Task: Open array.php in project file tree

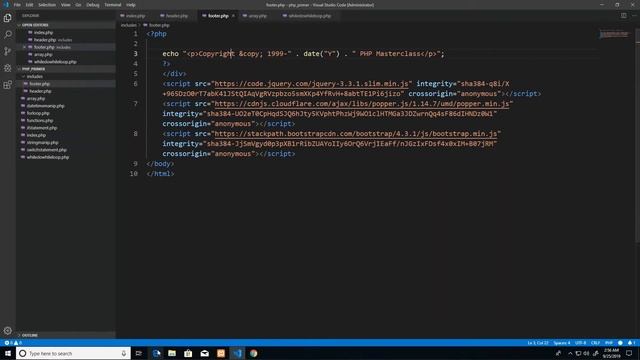Action: pyautogui.click(x=67, y=98)
